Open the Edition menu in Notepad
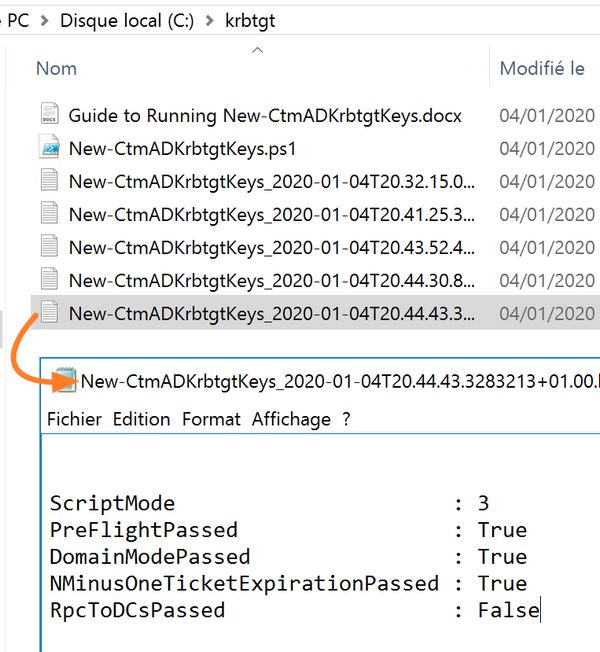Viewport: 600px width, 652px height. point(141,419)
